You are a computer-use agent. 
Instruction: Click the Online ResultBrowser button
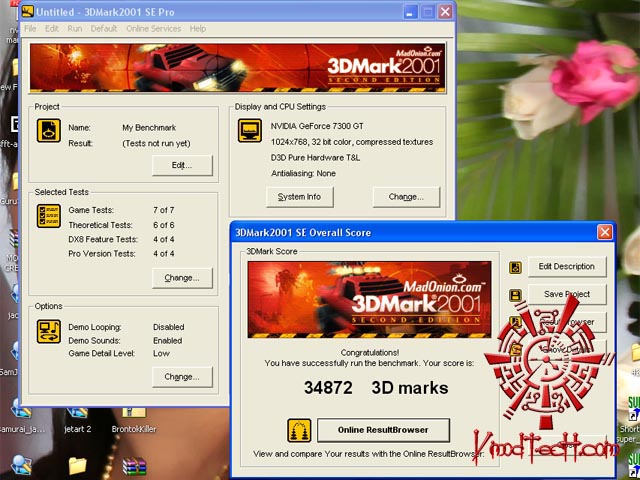(383, 430)
